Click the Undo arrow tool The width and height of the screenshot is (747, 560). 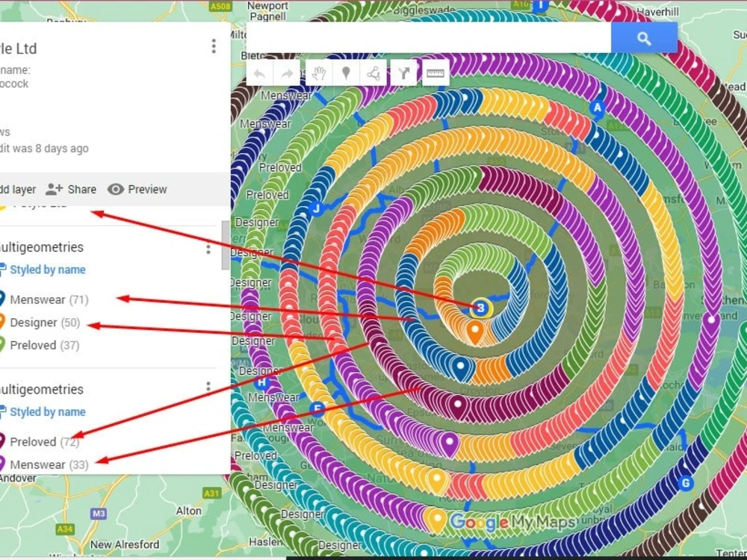point(260,73)
